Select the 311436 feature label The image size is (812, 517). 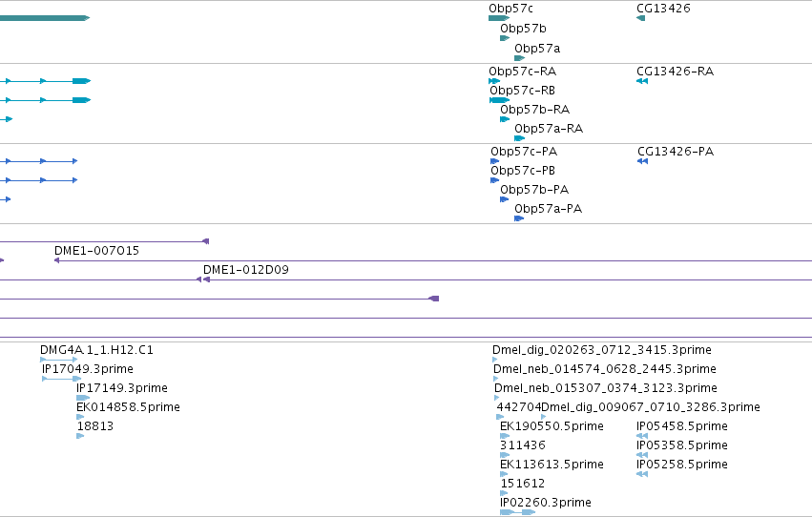pyautogui.click(x=523, y=446)
